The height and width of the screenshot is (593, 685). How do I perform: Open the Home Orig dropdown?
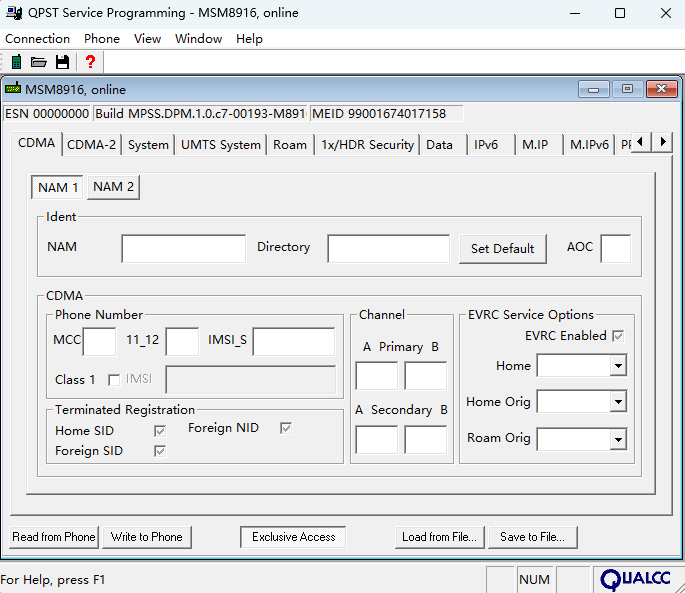[618, 402]
